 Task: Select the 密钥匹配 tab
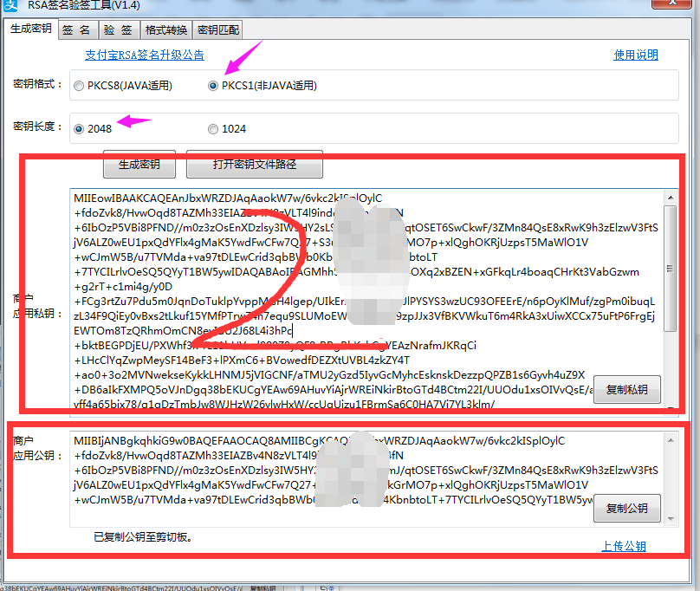click(x=217, y=29)
